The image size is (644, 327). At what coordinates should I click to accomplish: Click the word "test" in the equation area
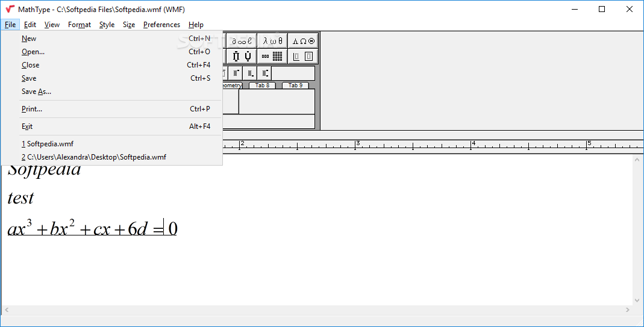coord(20,198)
